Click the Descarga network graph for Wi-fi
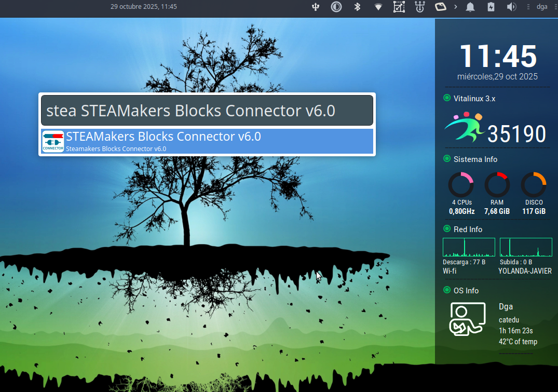 [469, 247]
